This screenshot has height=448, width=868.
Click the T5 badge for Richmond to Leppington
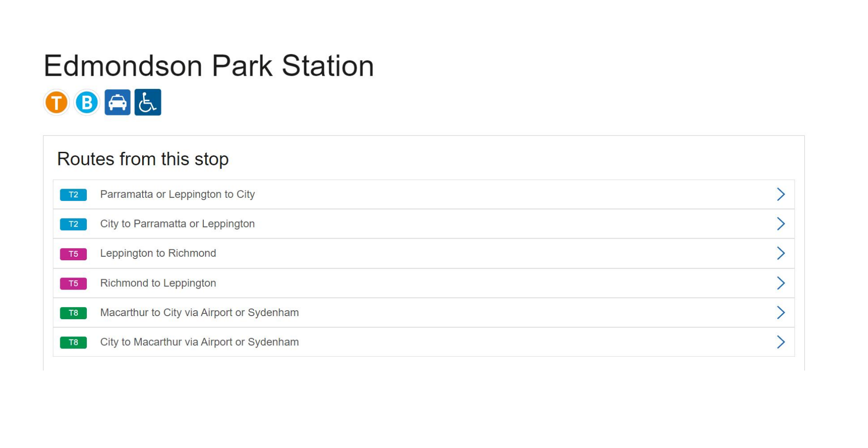pyautogui.click(x=74, y=284)
